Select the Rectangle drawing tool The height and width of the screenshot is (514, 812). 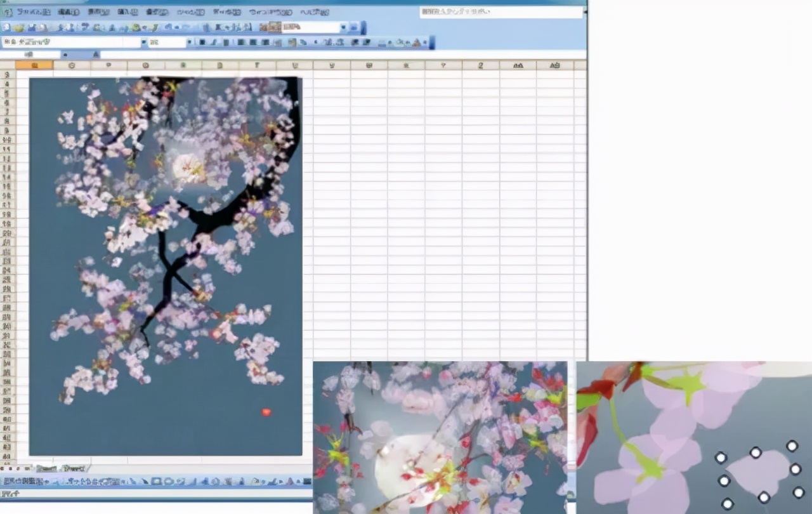(157, 481)
